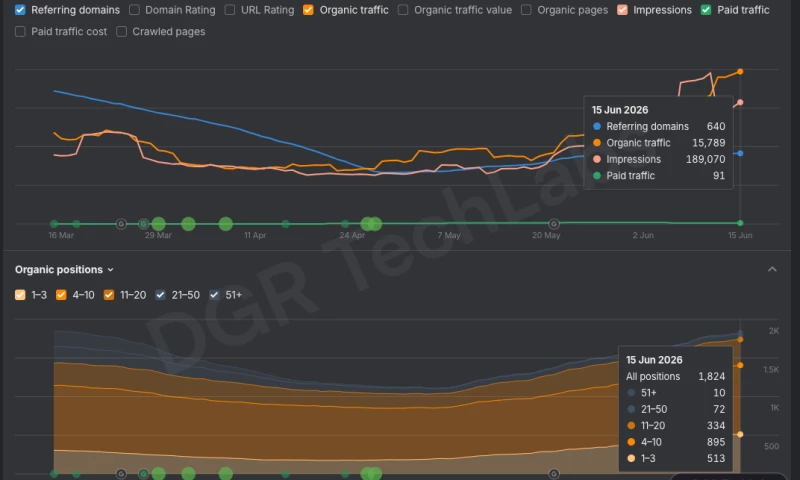
Task: Click the blue Referring domains endpoint at 15 Jun
Action: (x=740, y=153)
